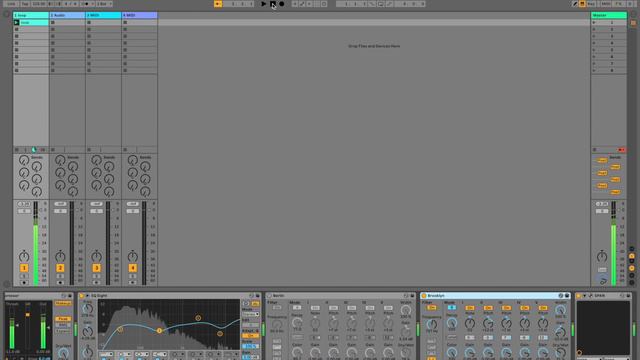Toggle SPAN device activator
The width and height of the screenshot is (640, 360).
point(579,296)
